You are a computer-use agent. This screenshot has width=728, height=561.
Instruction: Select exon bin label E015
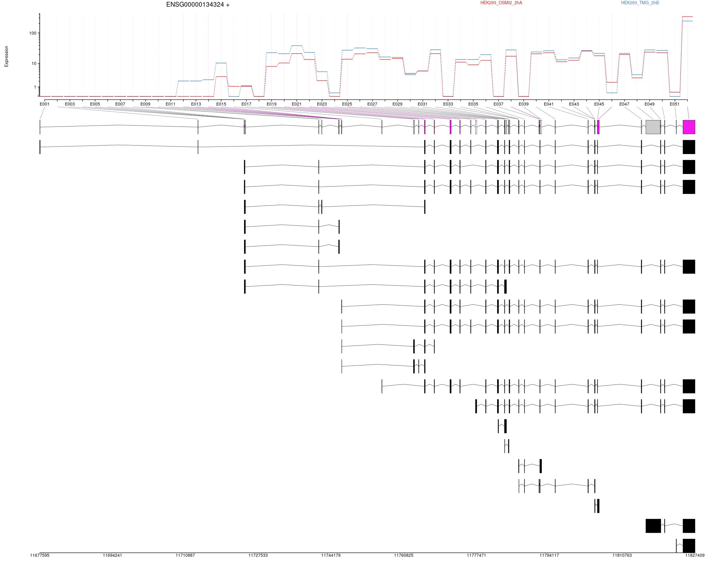221,104
